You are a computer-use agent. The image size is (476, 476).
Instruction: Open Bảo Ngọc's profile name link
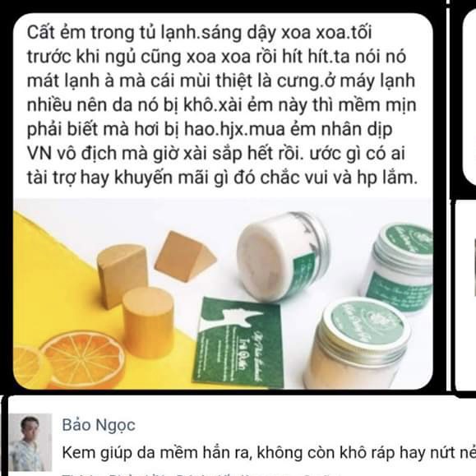(99, 425)
